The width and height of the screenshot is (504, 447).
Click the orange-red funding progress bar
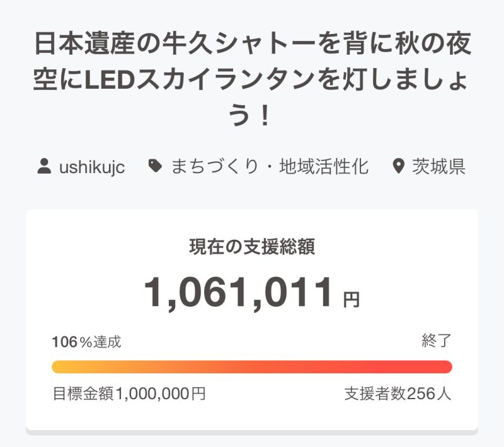tap(252, 366)
